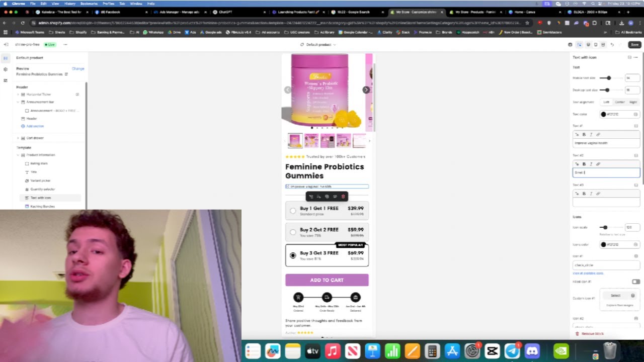The image size is (644, 362).
Task: Click Change next to Preview product
Action: pyautogui.click(x=78, y=68)
